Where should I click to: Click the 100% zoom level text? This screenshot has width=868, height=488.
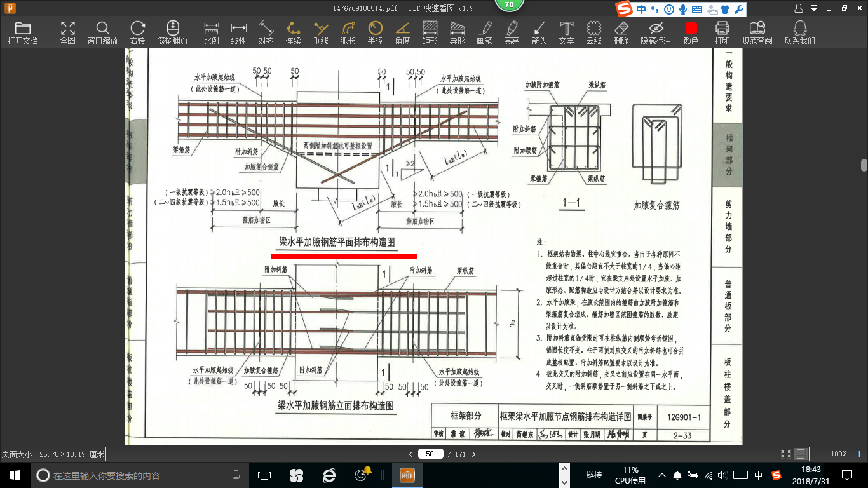pyautogui.click(x=839, y=454)
